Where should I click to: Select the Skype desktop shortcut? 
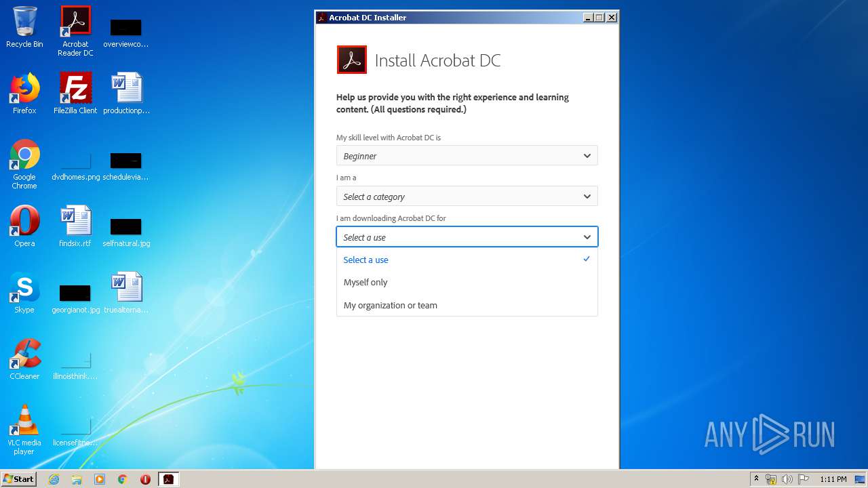(x=24, y=293)
